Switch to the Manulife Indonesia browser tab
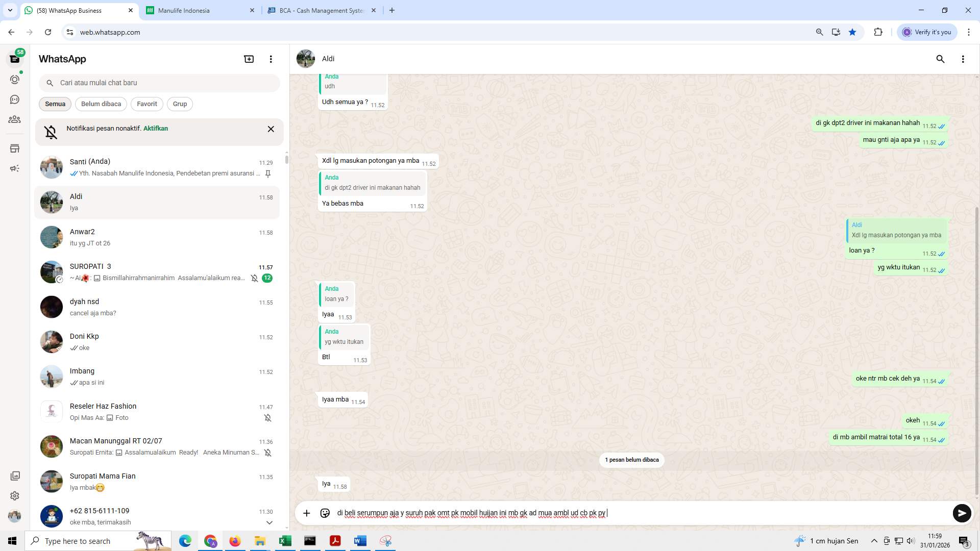The image size is (980, 551). point(184,10)
